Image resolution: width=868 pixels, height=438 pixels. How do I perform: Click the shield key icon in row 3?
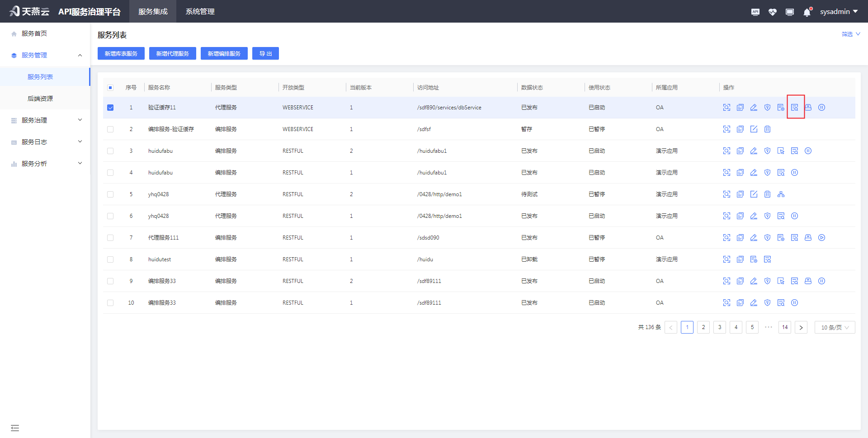point(767,151)
